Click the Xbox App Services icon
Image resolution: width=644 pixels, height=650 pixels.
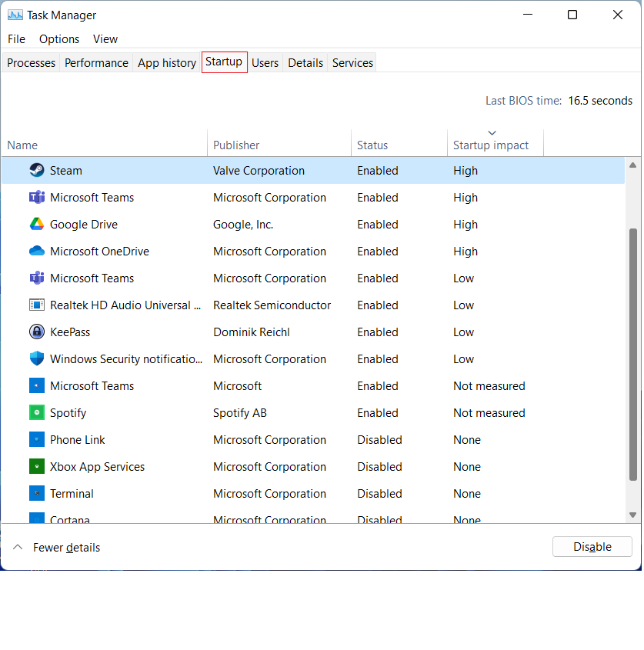pos(37,467)
